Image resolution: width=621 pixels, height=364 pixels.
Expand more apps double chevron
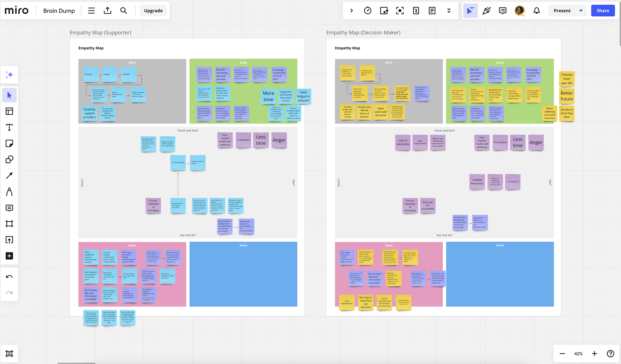pyautogui.click(x=449, y=11)
